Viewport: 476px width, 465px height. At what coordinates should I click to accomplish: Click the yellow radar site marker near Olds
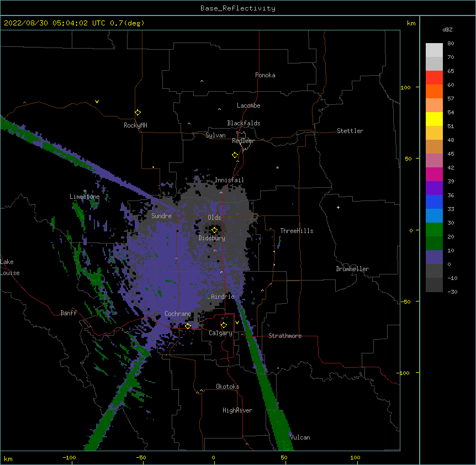tap(214, 230)
